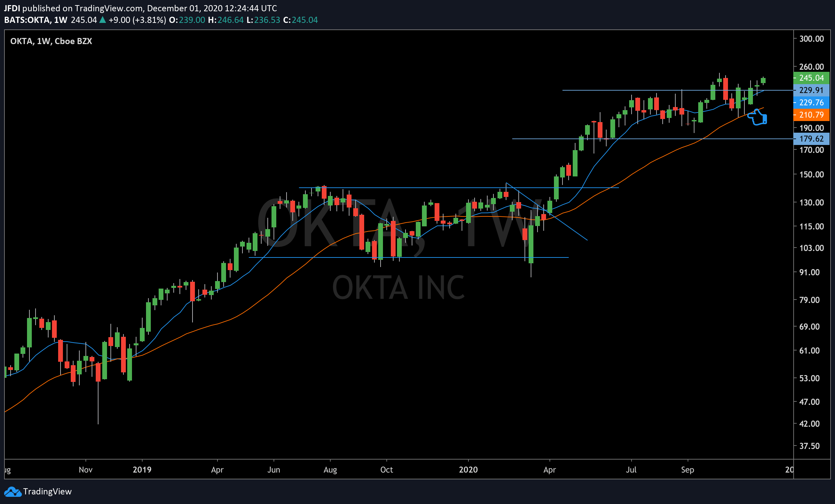835x504 pixels.
Task: Select the orange 210.79 price label
Action: click(x=811, y=115)
